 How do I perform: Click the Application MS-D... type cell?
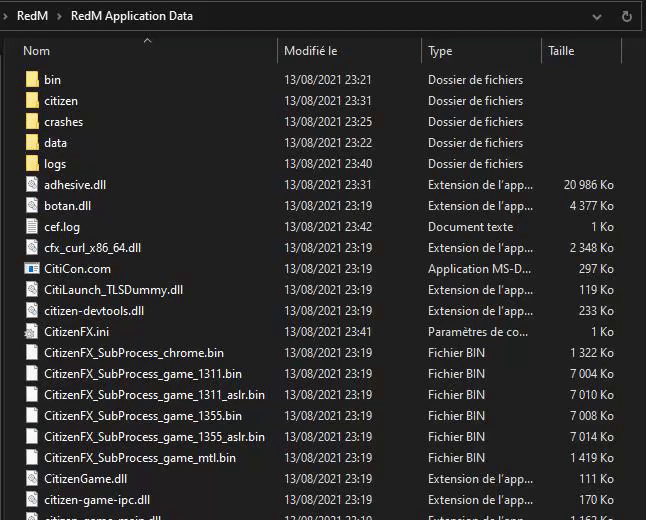[480, 269]
